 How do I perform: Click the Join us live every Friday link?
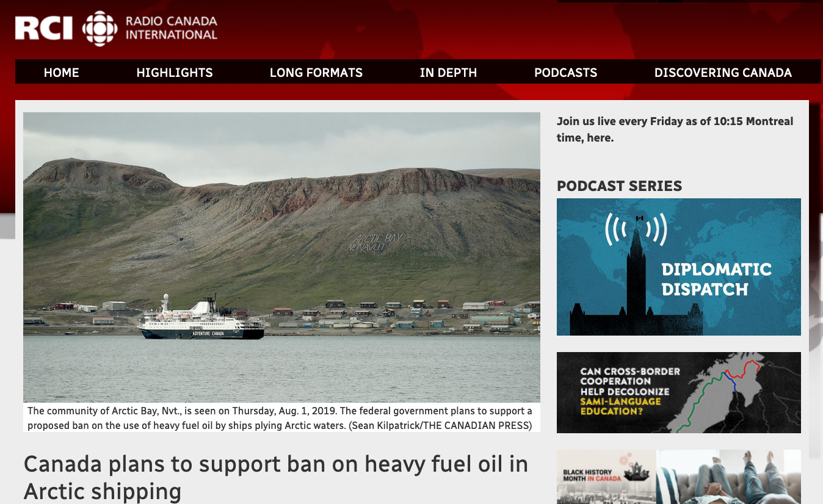click(x=675, y=129)
